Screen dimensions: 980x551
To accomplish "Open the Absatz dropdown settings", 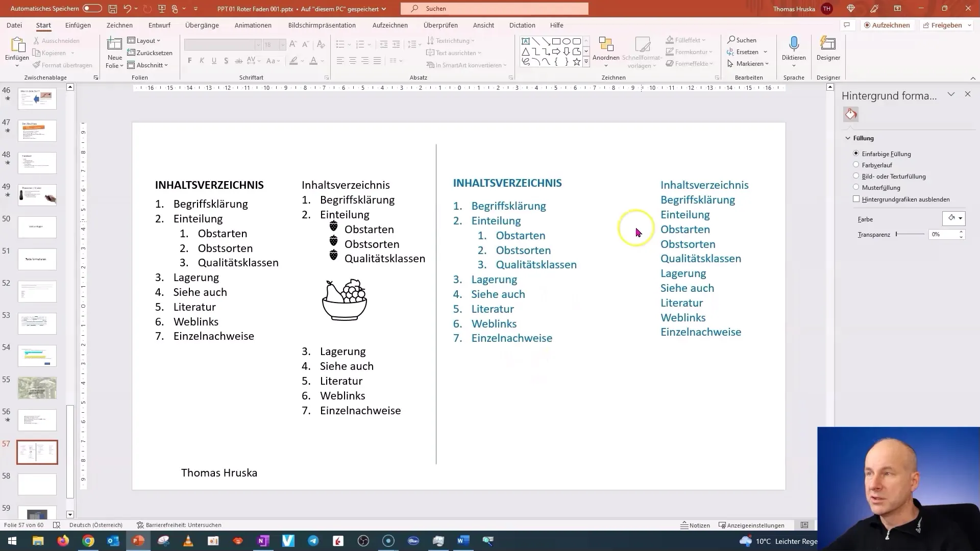I will (509, 77).
